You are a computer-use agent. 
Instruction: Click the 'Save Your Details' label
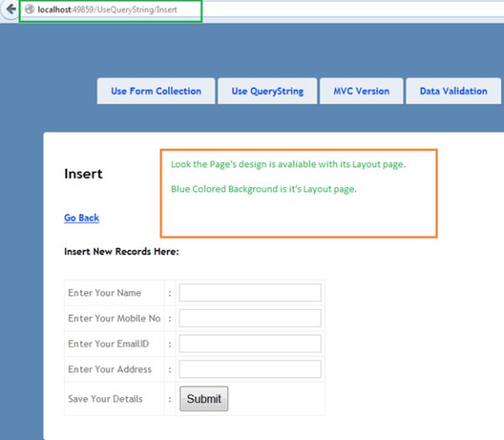105,399
